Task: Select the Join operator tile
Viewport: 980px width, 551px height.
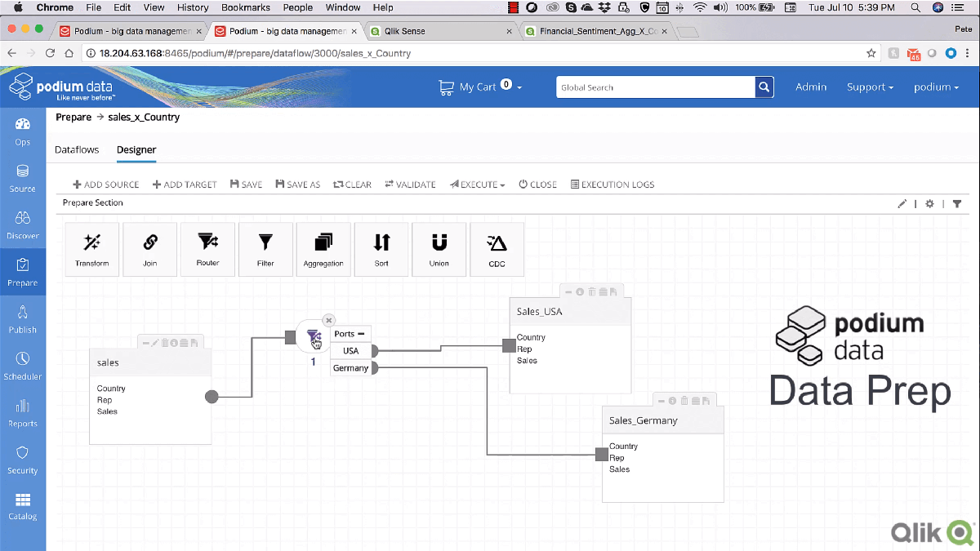Action: (150, 250)
